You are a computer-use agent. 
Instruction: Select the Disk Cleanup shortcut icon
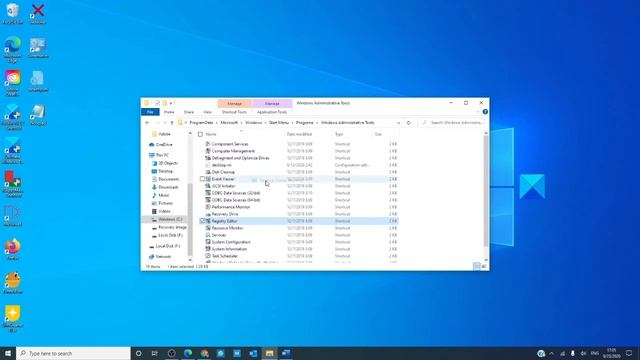(208, 172)
